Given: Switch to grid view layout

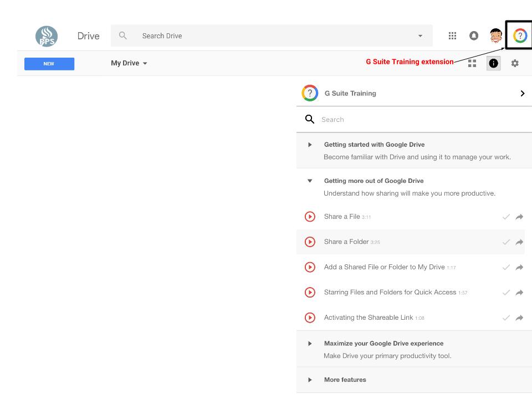Looking at the screenshot, I should 472,63.
